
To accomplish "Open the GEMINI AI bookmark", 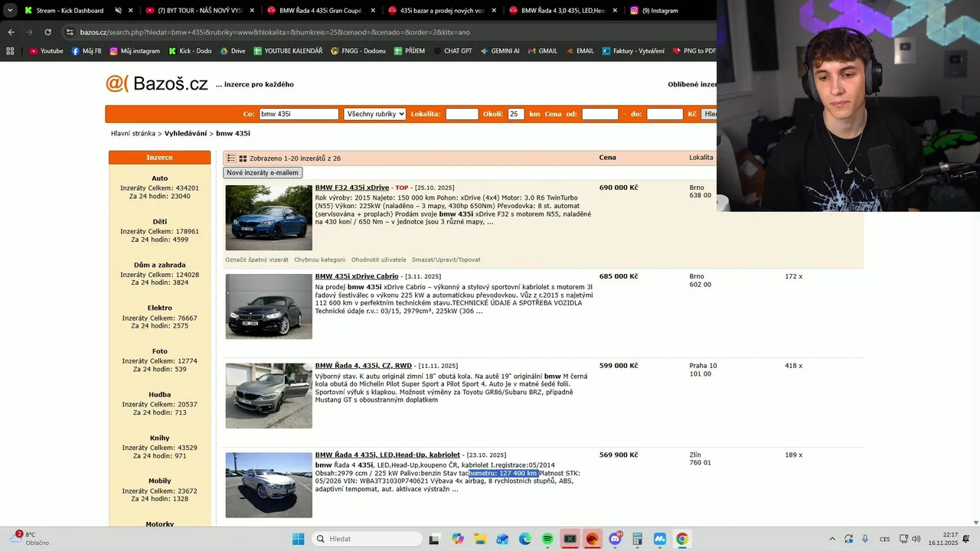I will (500, 51).
